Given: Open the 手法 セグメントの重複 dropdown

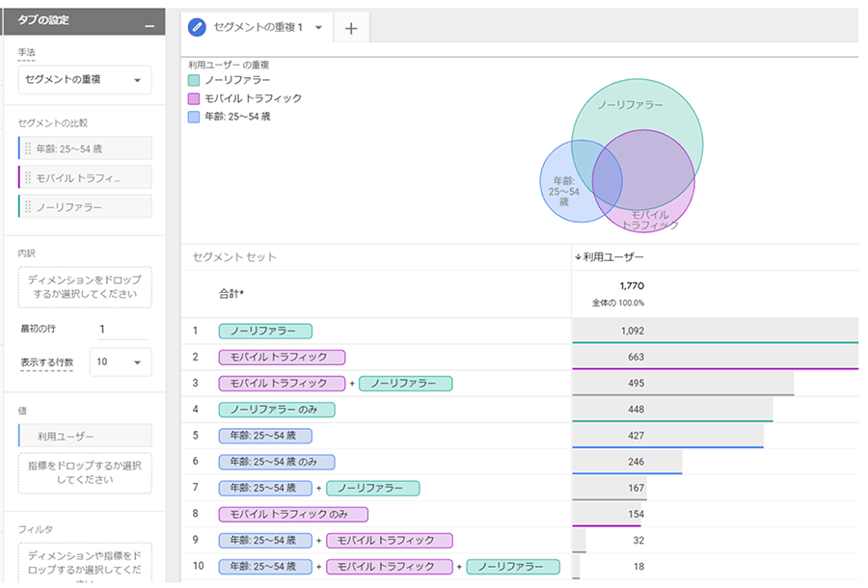Looking at the screenshot, I should [x=84, y=80].
